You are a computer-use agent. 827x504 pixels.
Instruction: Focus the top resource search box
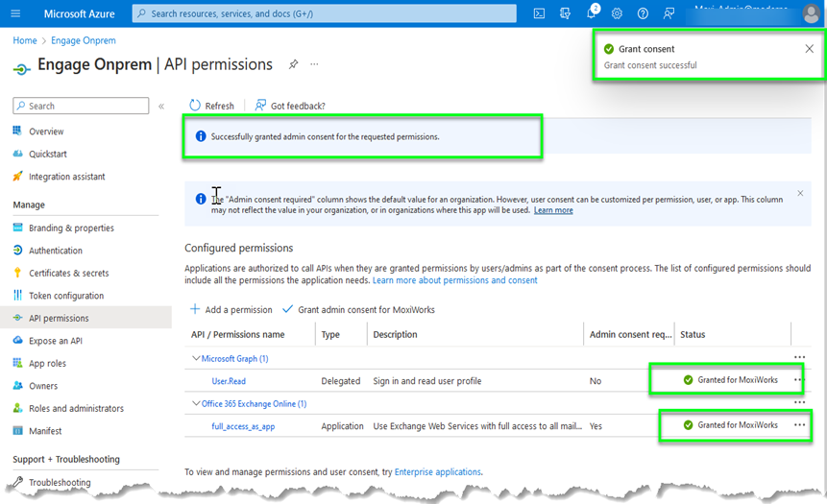[x=327, y=13]
